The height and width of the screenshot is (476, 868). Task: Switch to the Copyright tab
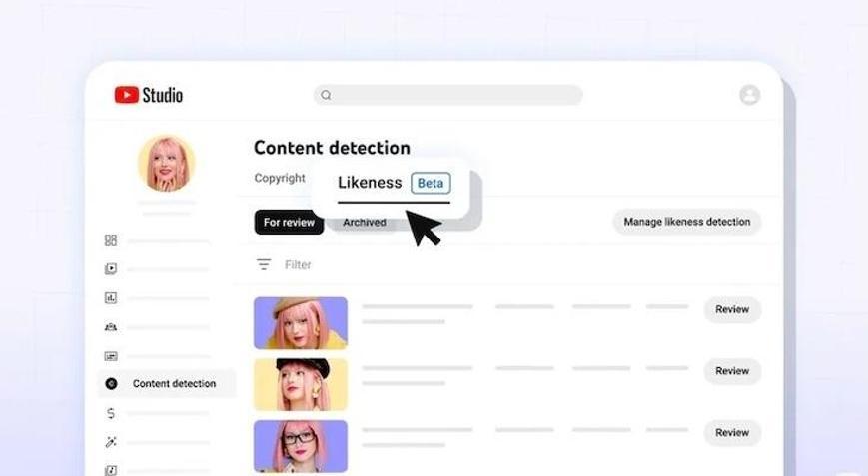[280, 178]
